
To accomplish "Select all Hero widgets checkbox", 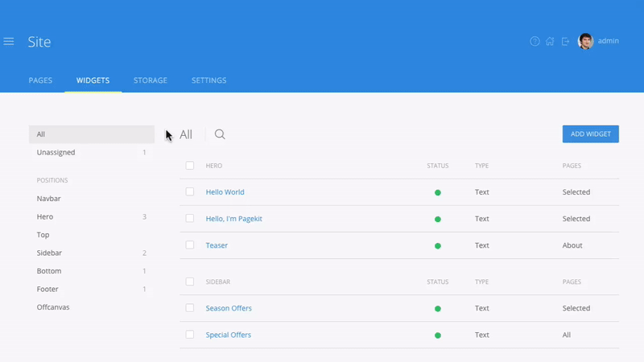I will (x=190, y=166).
